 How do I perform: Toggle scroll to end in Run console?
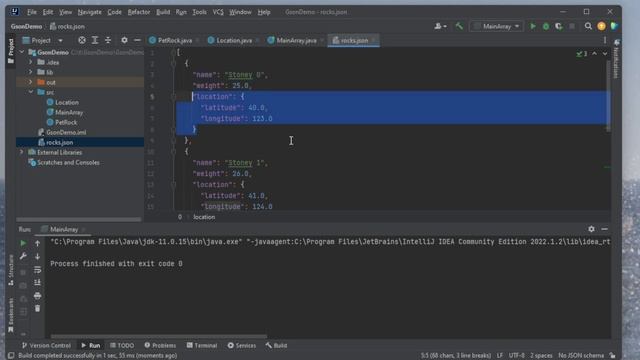38,282
